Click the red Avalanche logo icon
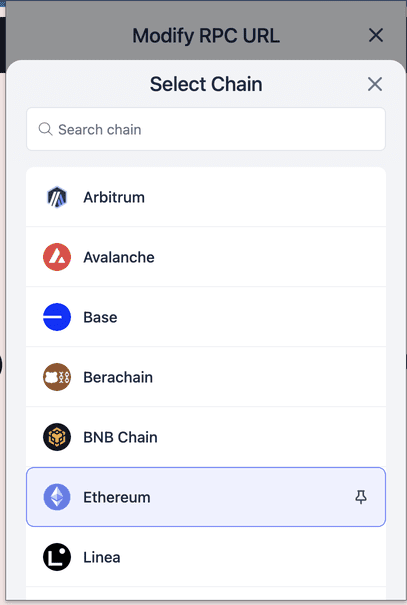Image resolution: width=407 pixels, height=605 pixels. tap(57, 257)
